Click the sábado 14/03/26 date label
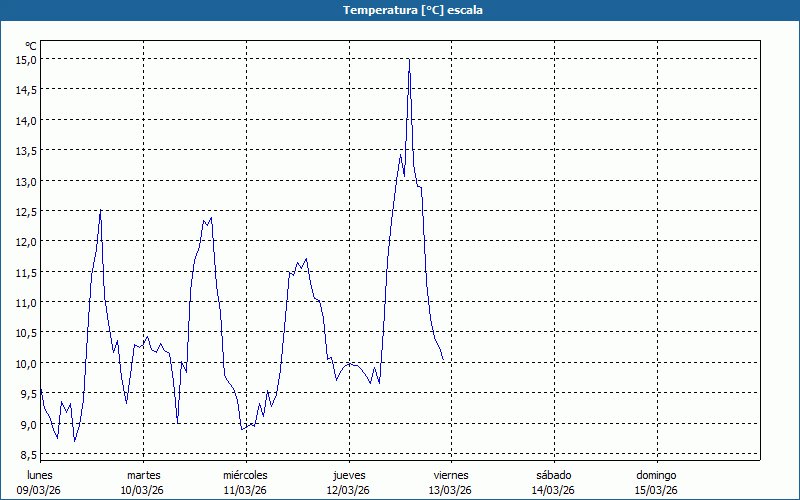Image resolution: width=800 pixels, height=500 pixels. click(x=553, y=483)
